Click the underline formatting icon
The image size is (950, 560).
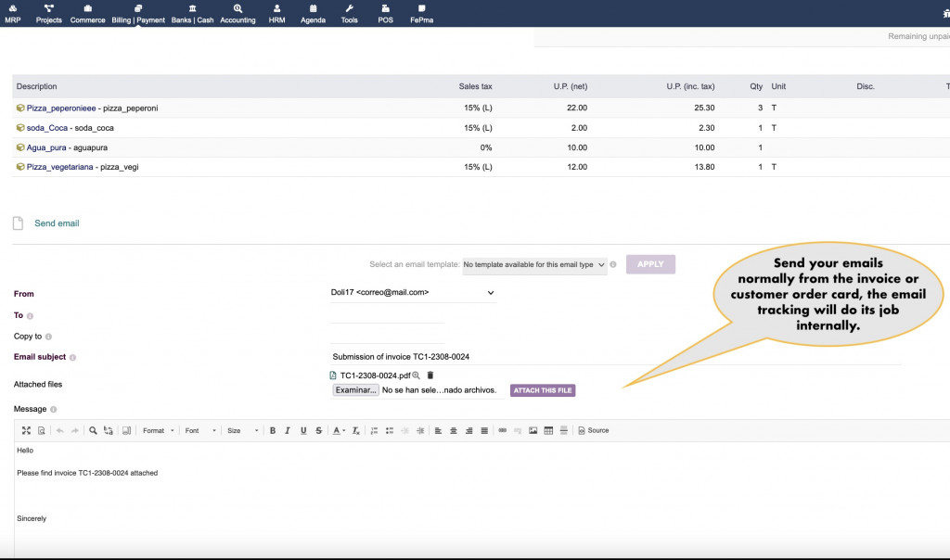tap(303, 430)
